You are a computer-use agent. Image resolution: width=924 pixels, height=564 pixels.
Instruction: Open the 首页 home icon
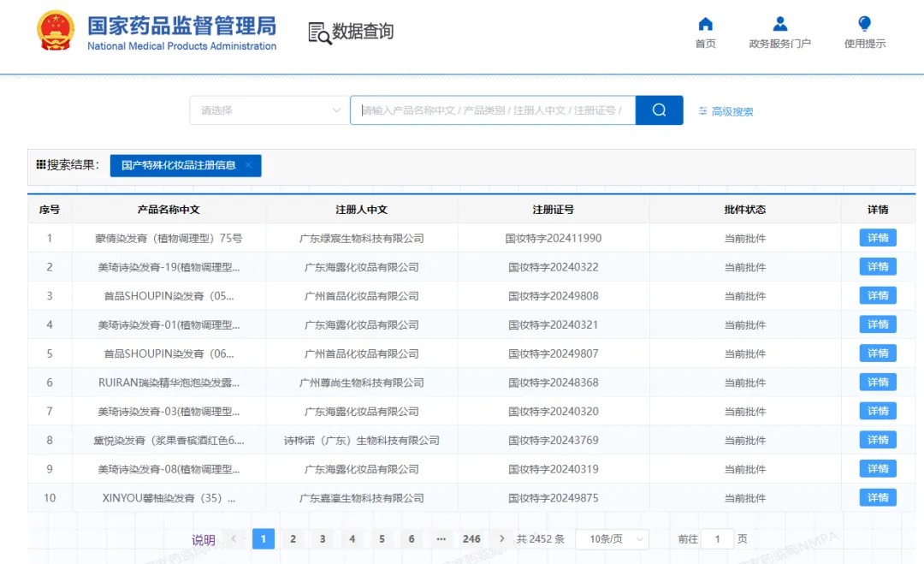[705, 24]
